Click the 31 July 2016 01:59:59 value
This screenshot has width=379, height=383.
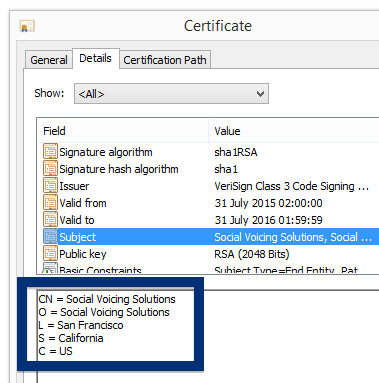(268, 220)
